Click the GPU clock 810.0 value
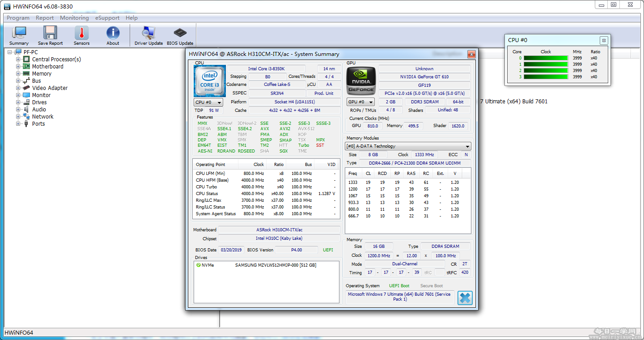Screen dimensions: 644x340 (373, 126)
